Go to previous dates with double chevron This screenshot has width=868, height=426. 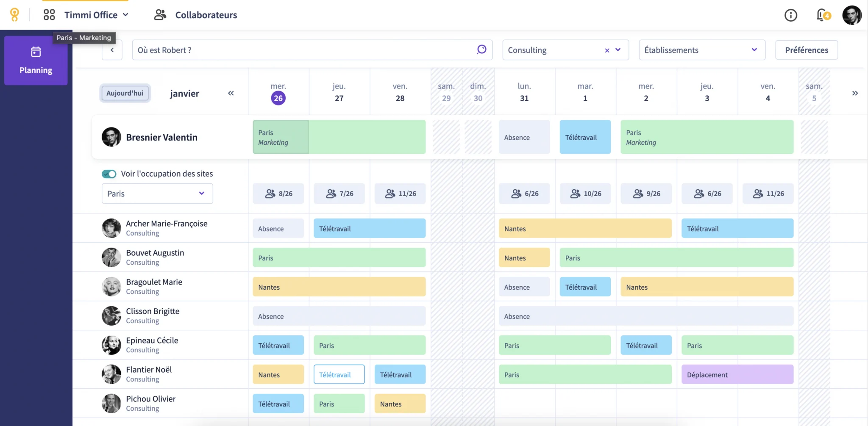[231, 93]
